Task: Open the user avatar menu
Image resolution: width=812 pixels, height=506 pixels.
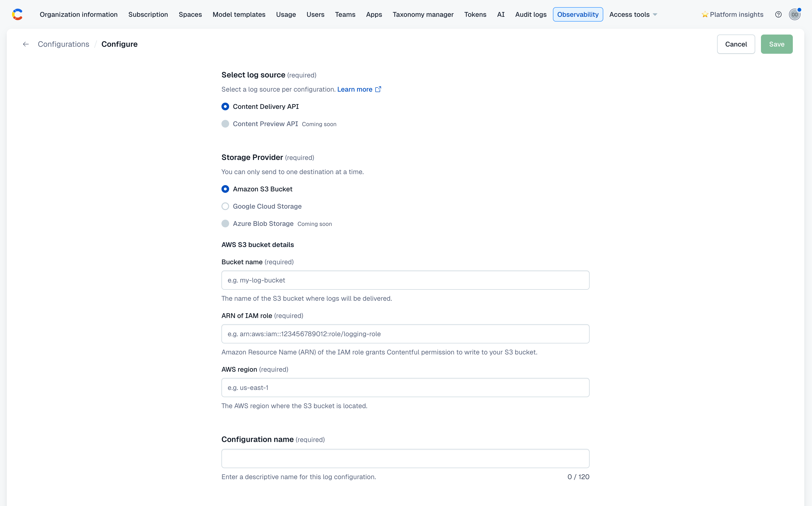Action: (794, 14)
